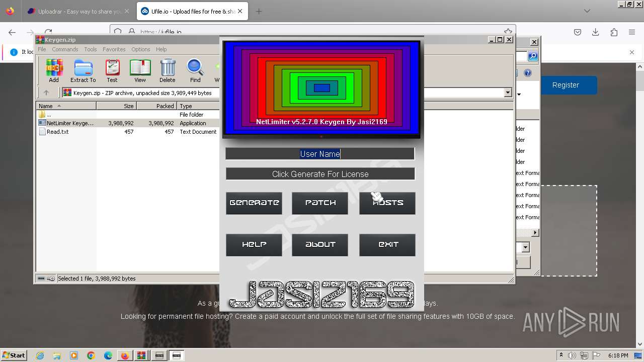Click Extract To icon in WinRAR
Image resolution: width=644 pixels, height=362 pixels.
[83, 70]
